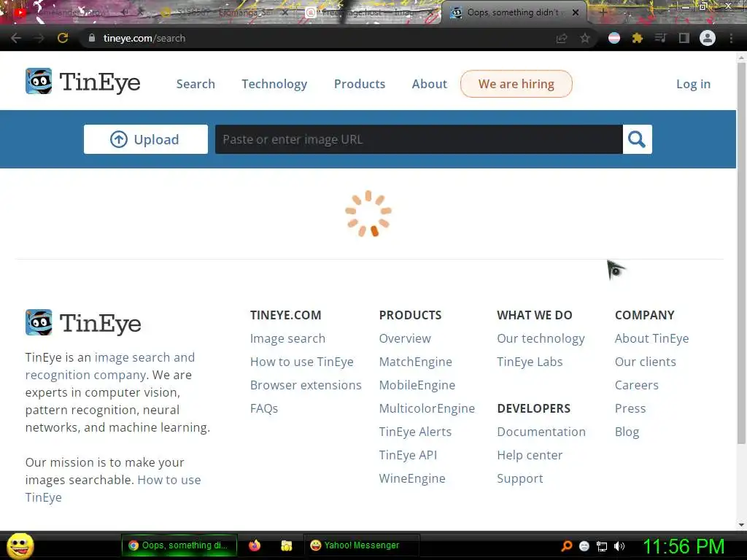The height and width of the screenshot is (560, 747).
Task: Click the address bar URL tineye.com/search
Action: coord(144,38)
